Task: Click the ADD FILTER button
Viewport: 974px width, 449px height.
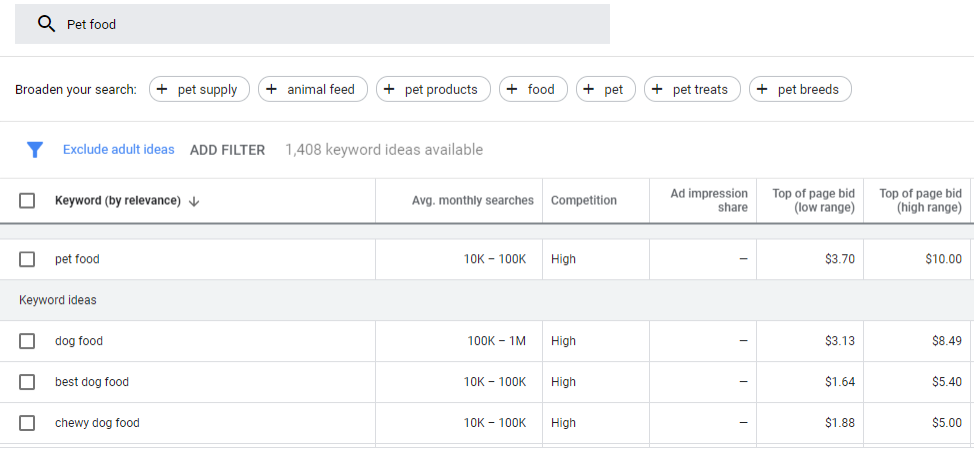Action: pos(227,150)
